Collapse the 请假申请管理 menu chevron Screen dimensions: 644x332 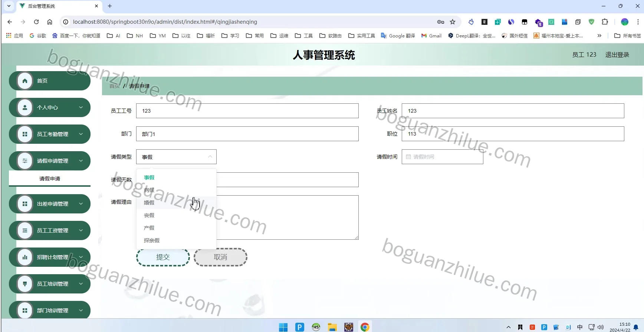[x=81, y=161]
